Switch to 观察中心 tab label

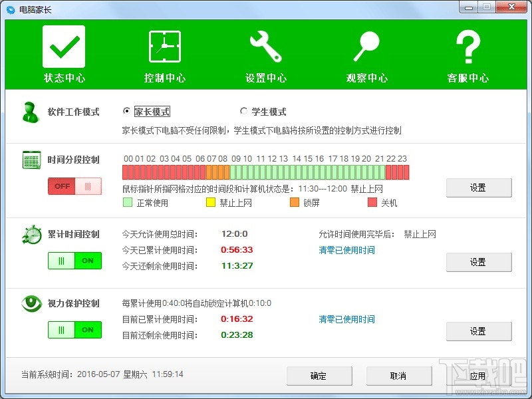pyautogui.click(x=367, y=78)
